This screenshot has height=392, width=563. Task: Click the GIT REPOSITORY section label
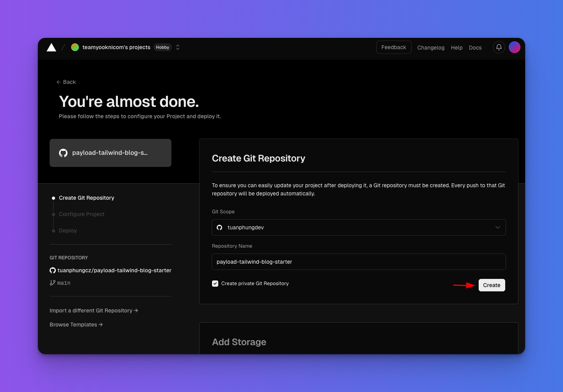pyautogui.click(x=69, y=258)
